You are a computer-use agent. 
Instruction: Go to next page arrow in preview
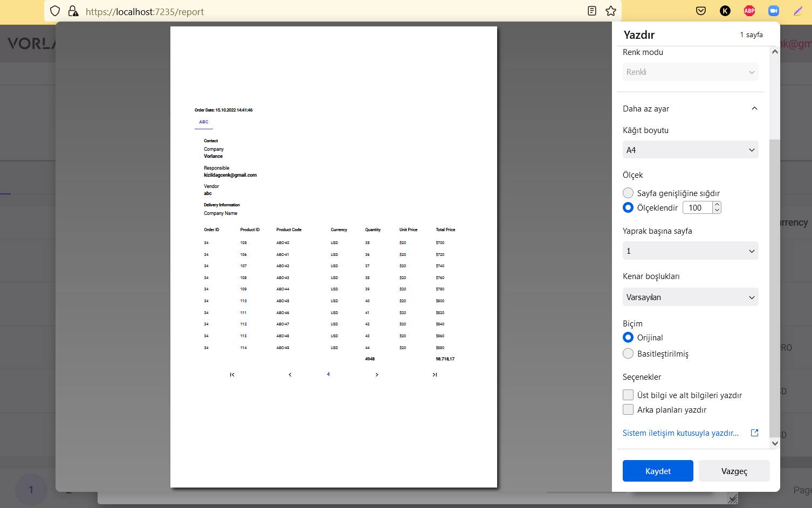click(377, 375)
